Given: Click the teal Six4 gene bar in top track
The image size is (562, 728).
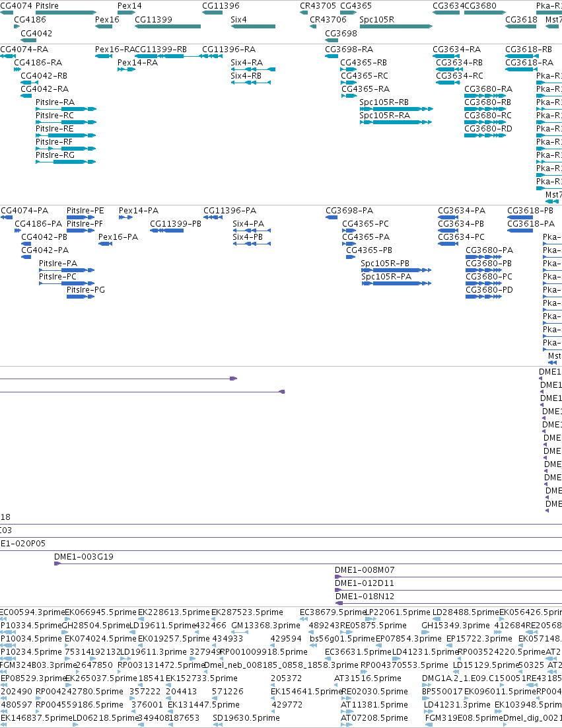Looking at the screenshot, I should coord(253,26).
